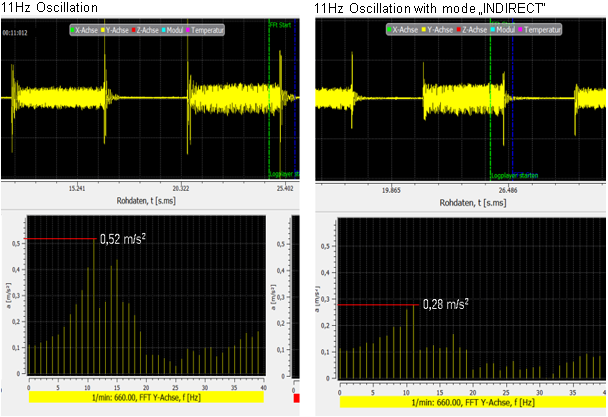
Task: Toggle Temperatur legend entry in INDIRECT chart
Action: 539,29
